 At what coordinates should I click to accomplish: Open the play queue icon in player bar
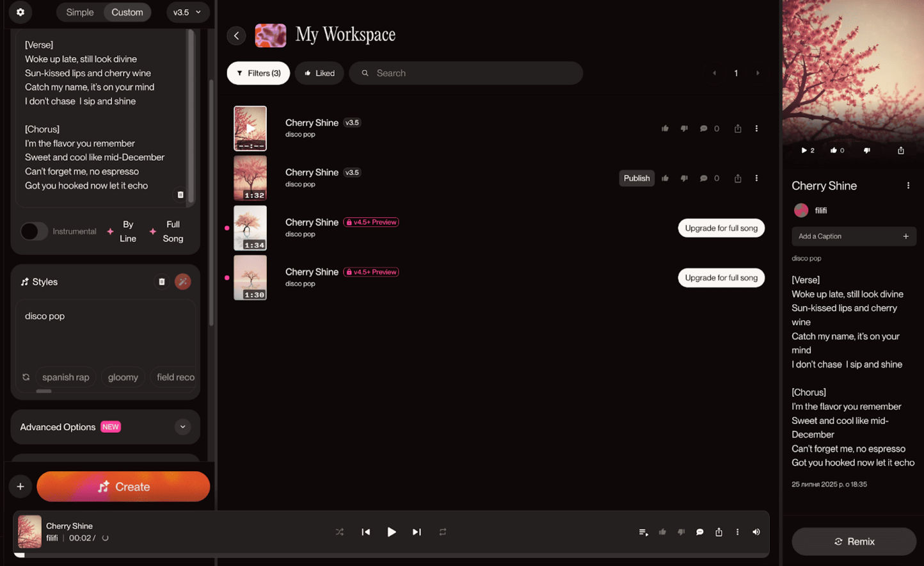pyautogui.click(x=643, y=532)
